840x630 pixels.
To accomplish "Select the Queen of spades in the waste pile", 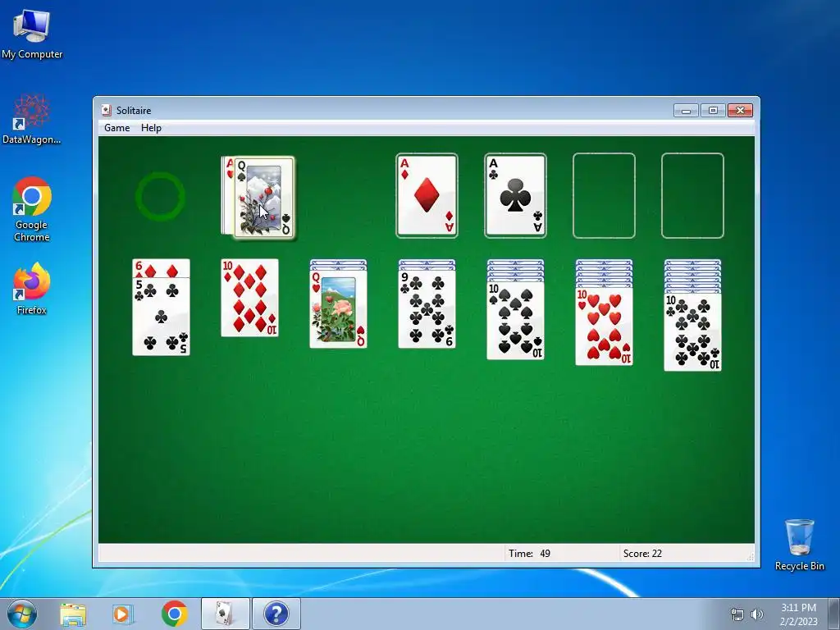I will point(265,197).
